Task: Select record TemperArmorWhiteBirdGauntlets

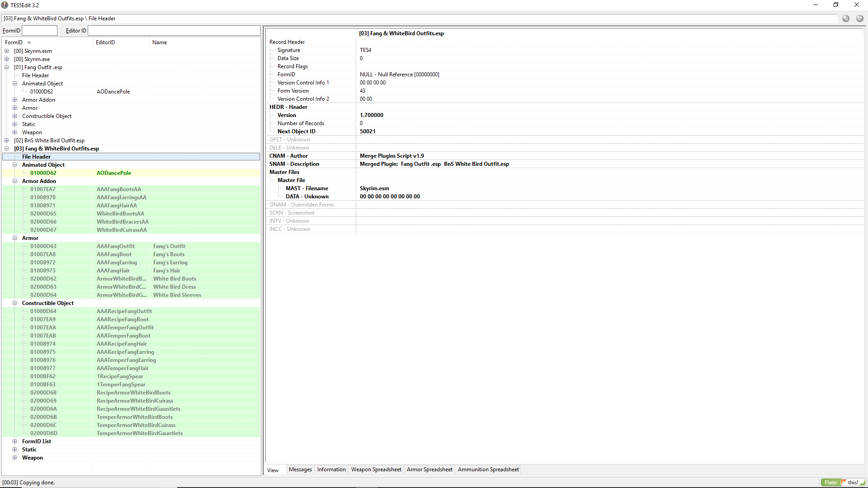Action: (131, 433)
